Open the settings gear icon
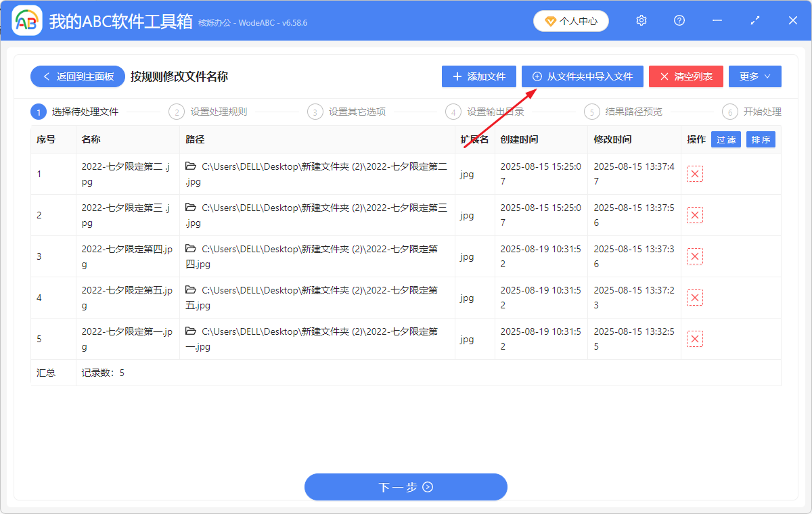 pyautogui.click(x=641, y=20)
